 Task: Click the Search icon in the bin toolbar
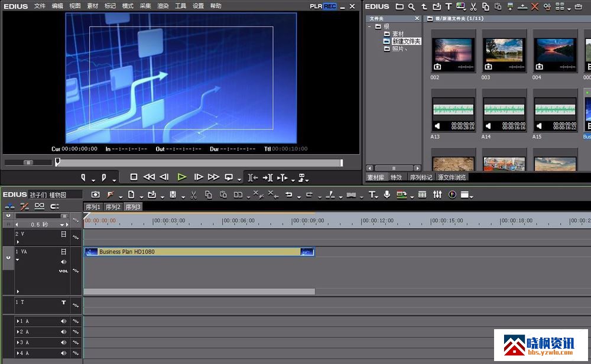tap(411, 6)
